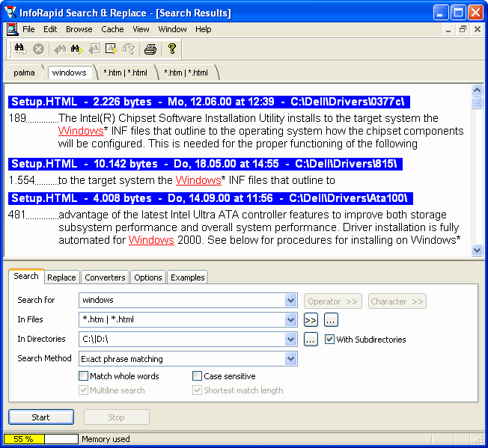Viewport: 488px width, 448px height.
Task: Click the printer icon in the toolbar
Action: point(150,49)
